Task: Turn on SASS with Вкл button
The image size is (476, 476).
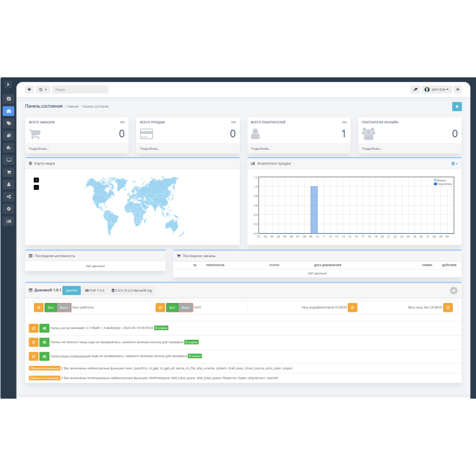Action: tap(172, 308)
